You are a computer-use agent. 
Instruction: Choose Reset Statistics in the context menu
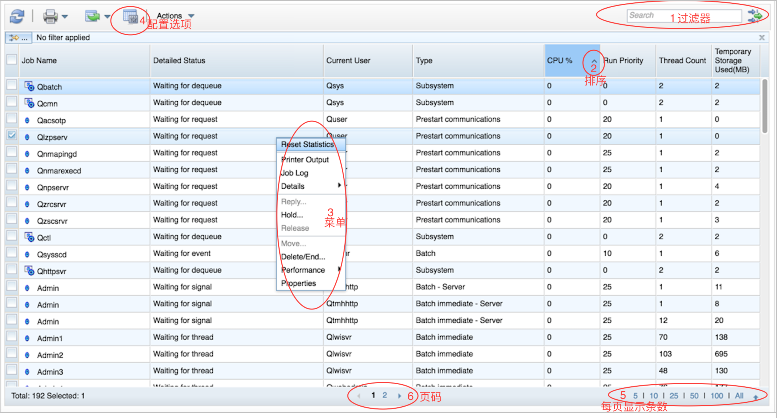(307, 145)
